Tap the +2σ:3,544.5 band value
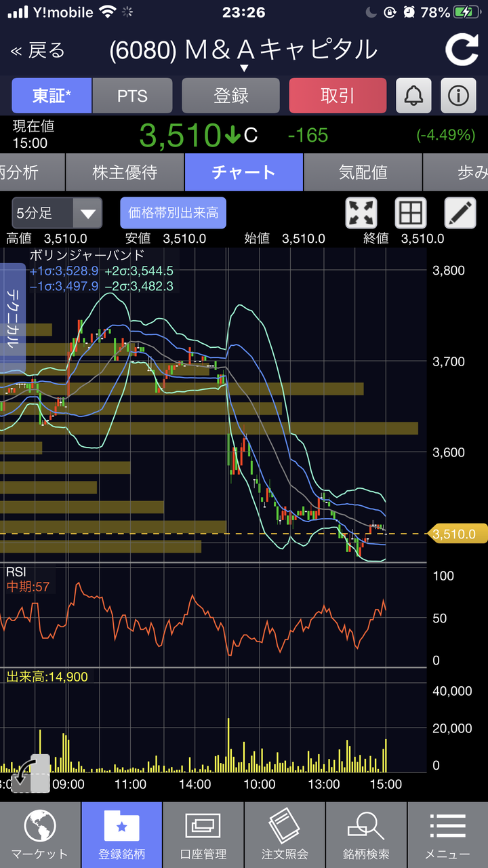This screenshot has width=488, height=868. tap(139, 271)
